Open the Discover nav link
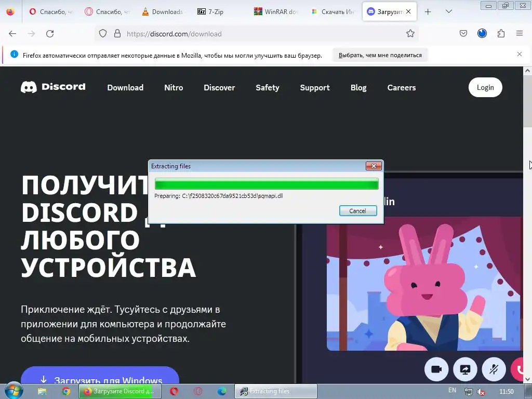 click(x=219, y=87)
